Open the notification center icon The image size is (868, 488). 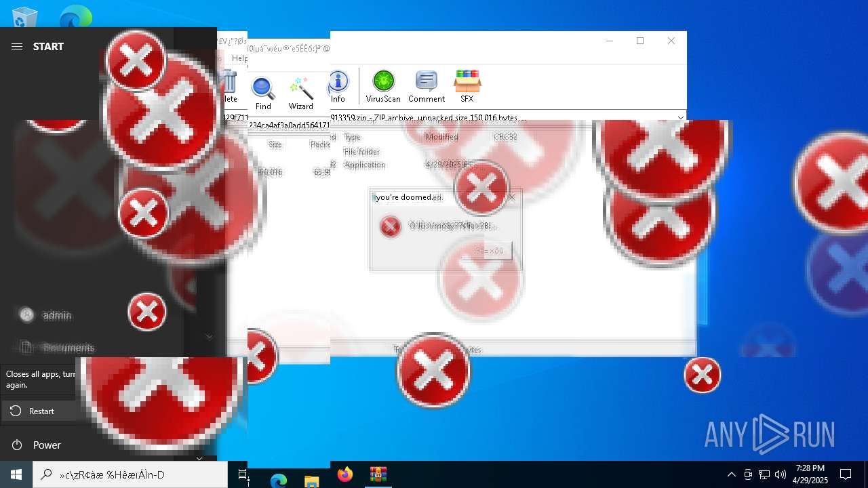click(846, 474)
